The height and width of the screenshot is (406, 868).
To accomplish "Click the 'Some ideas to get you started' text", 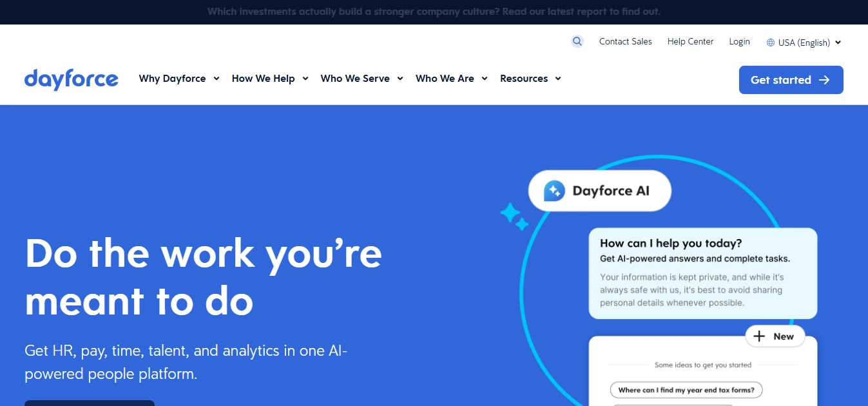I will (x=703, y=365).
